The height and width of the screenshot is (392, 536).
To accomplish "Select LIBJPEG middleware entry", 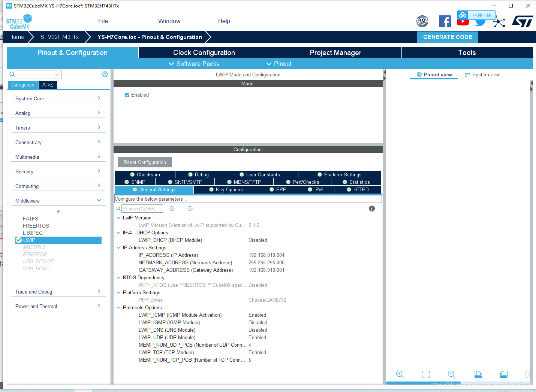I will [33, 233].
